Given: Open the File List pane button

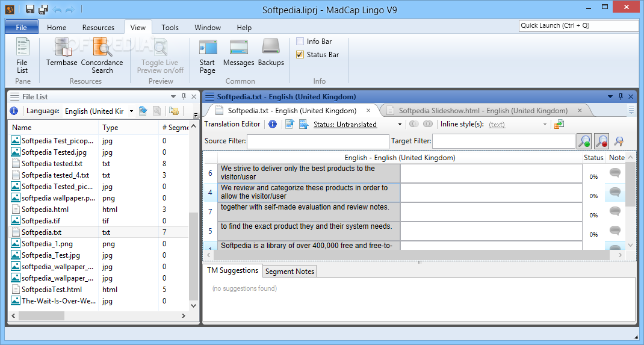Looking at the screenshot, I should [22, 55].
